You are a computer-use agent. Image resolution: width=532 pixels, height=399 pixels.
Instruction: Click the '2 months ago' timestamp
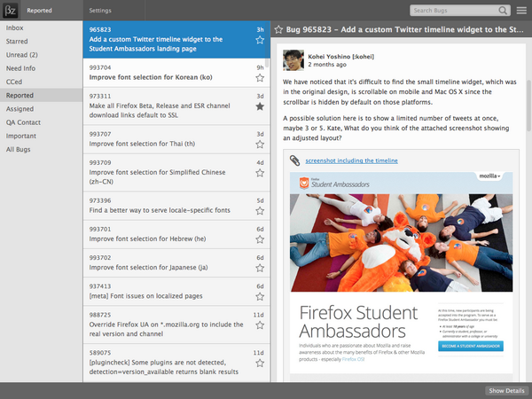click(x=327, y=65)
